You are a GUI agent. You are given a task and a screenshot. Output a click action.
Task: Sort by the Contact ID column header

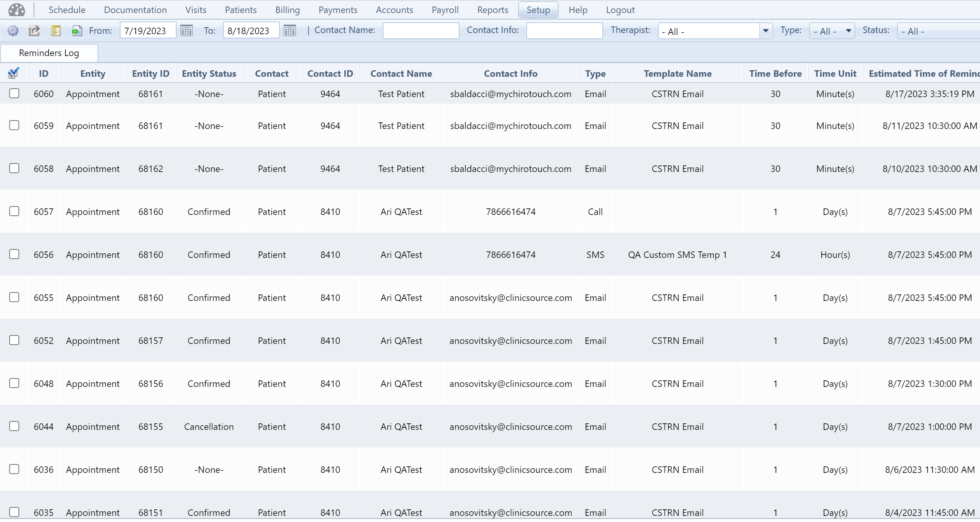click(330, 73)
